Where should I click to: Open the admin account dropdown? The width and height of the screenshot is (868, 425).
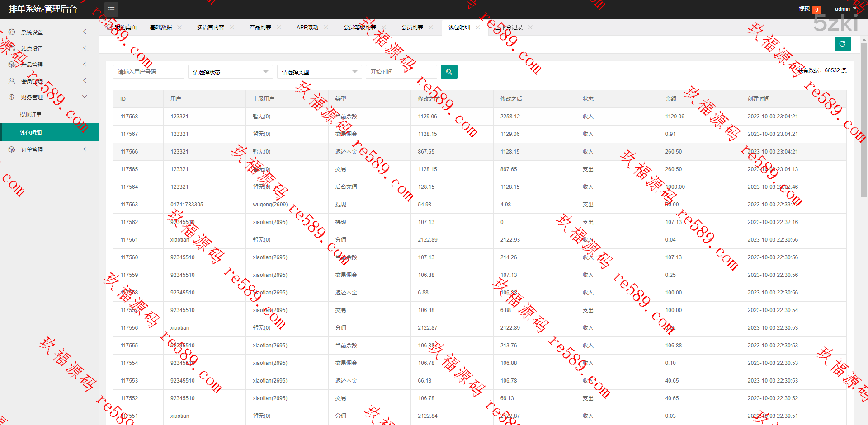tap(845, 9)
